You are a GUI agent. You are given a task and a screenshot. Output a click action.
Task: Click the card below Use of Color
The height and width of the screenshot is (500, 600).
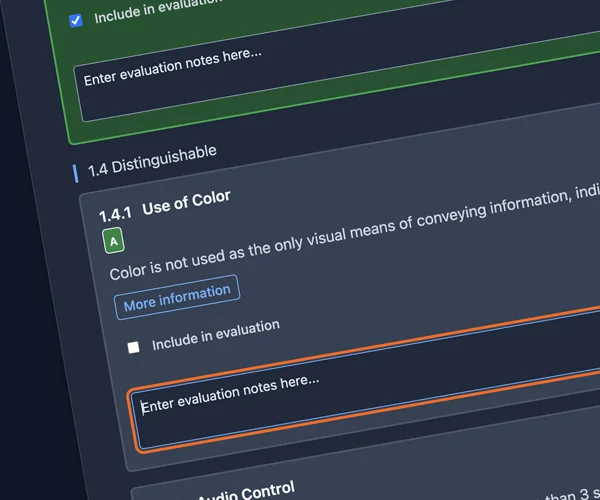(400, 485)
